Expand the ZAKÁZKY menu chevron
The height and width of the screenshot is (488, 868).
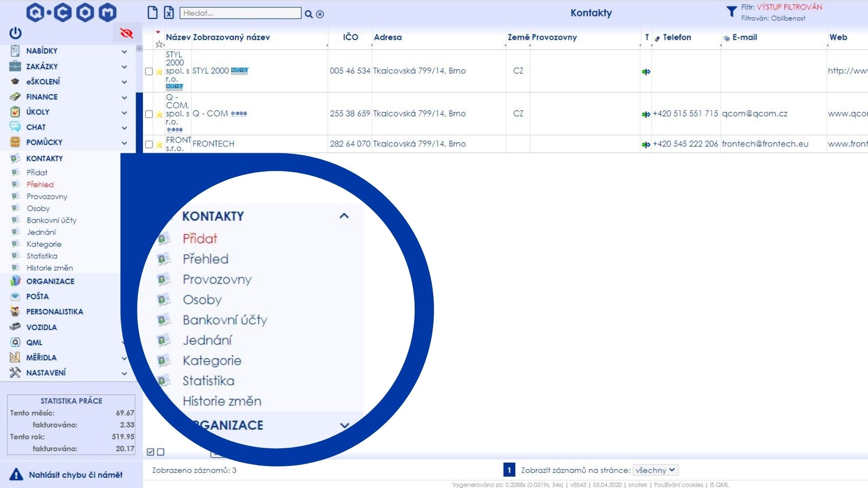[124, 67]
